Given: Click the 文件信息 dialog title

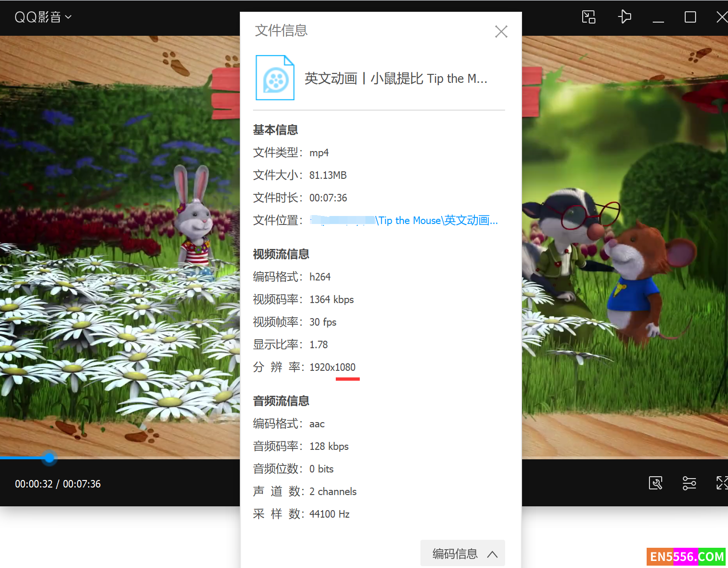Looking at the screenshot, I should [281, 31].
